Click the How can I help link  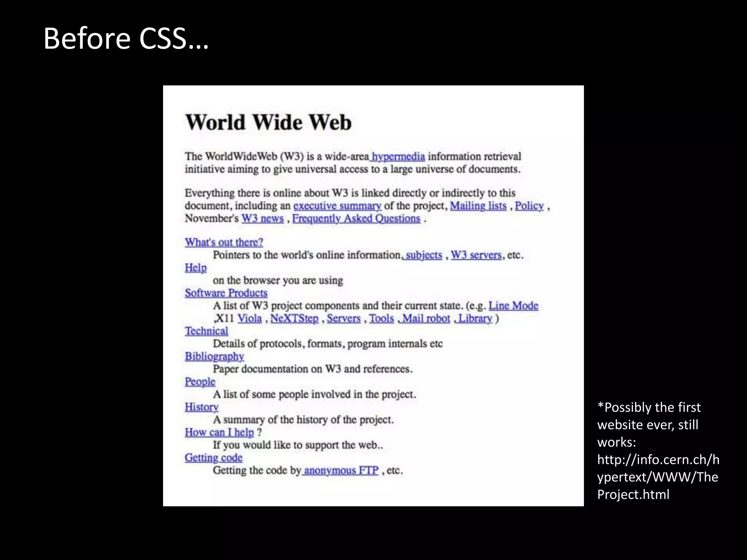[219, 432]
